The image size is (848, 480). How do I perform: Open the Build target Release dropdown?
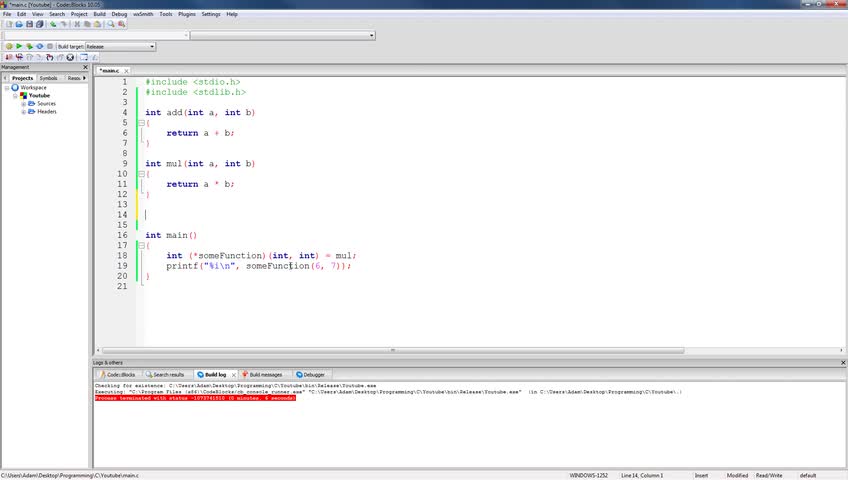(x=121, y=46)
